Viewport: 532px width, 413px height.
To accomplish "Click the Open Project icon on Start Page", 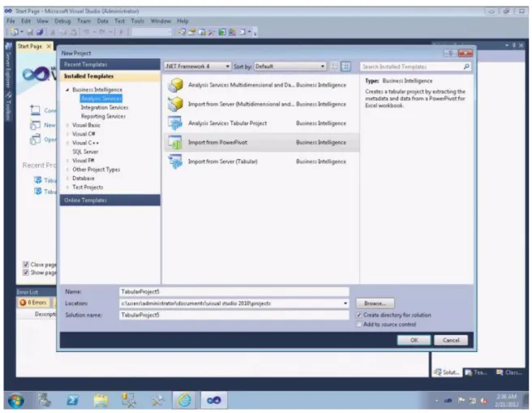I will (35, 140).
